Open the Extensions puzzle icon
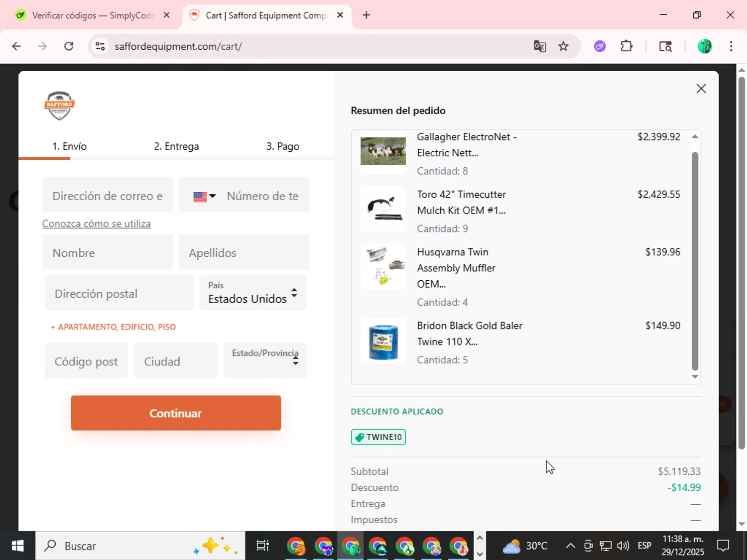This screenshot has width=747, height=560. coord(626,46)
